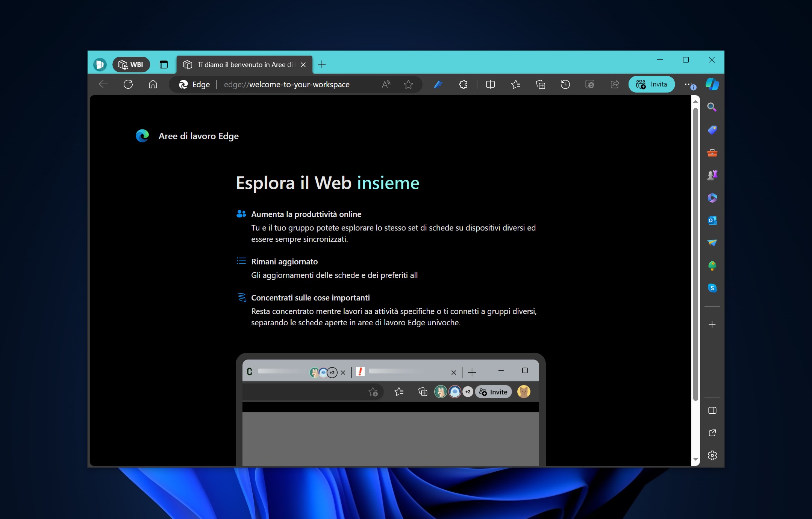Click the workspace preview illustration

[x=391, y=410]
